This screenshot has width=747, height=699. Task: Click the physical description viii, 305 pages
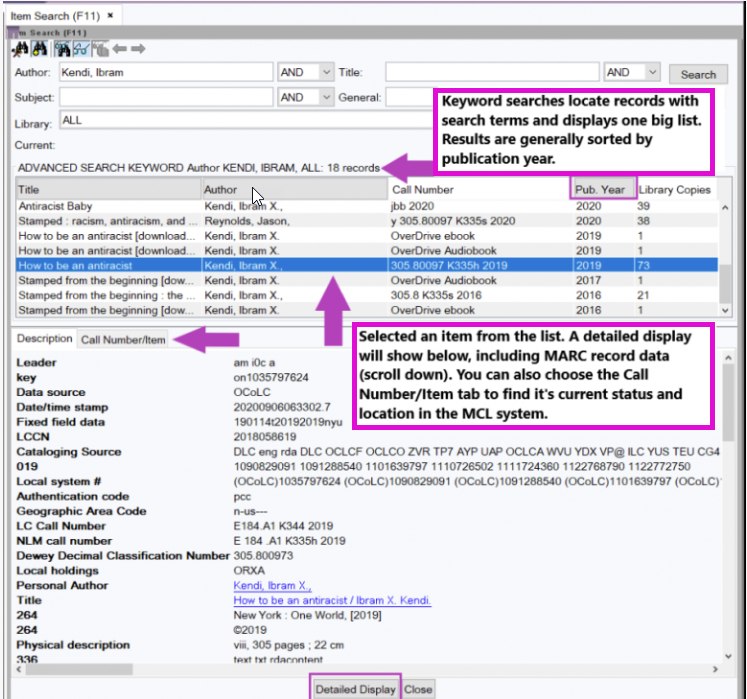point(288,645)
